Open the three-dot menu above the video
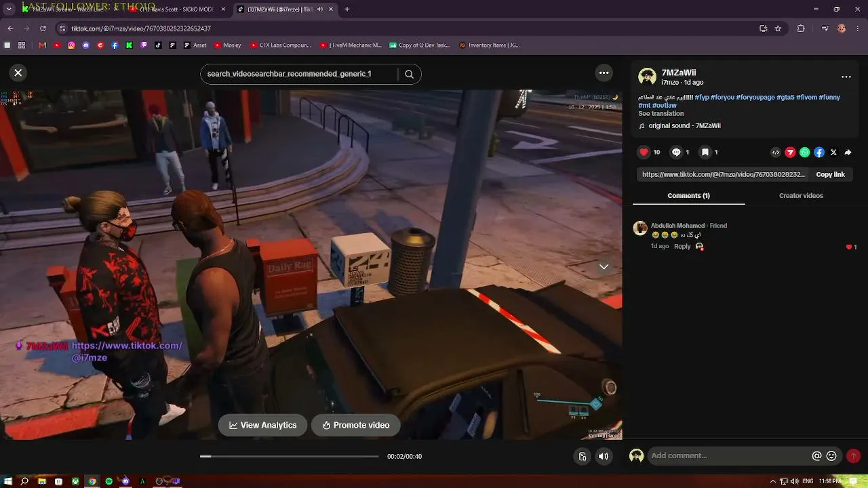This screenshot has height=488, width=868. click(x=604, y=73)
